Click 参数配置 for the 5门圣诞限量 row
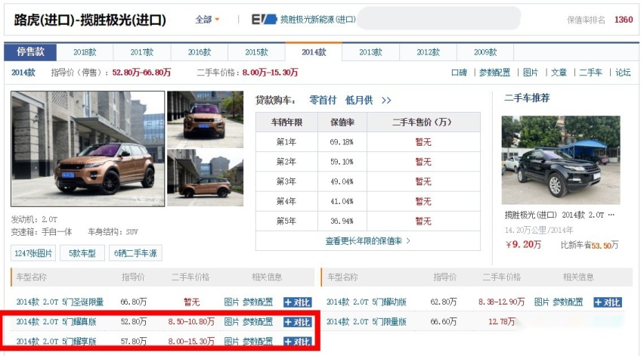The height and width of the screenshot is (356, 644). [x=258, y=302]
